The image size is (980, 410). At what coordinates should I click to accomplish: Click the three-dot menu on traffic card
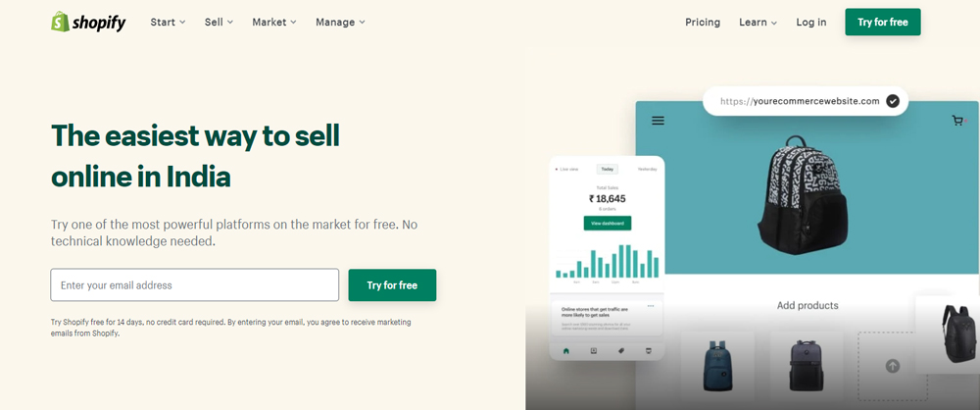[x=652, y=305]
